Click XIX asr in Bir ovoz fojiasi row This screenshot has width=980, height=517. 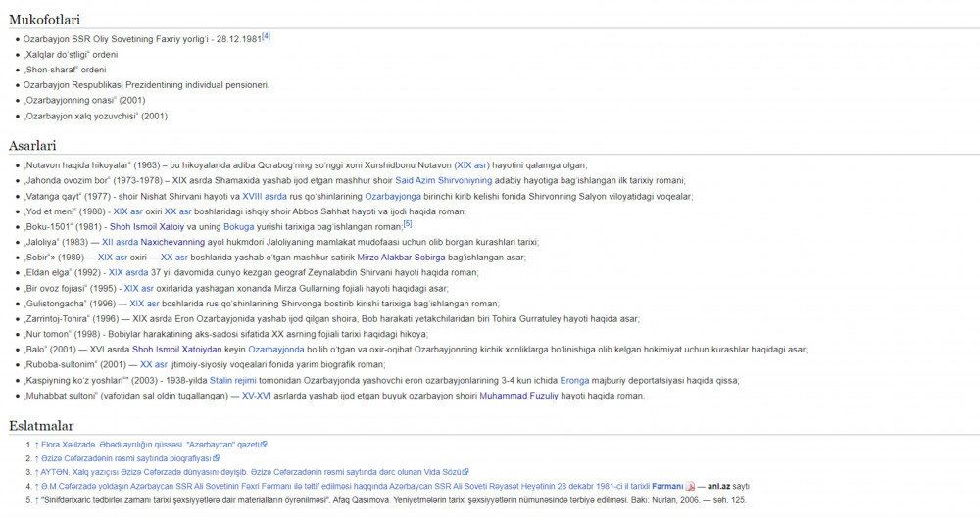[139, 289]
